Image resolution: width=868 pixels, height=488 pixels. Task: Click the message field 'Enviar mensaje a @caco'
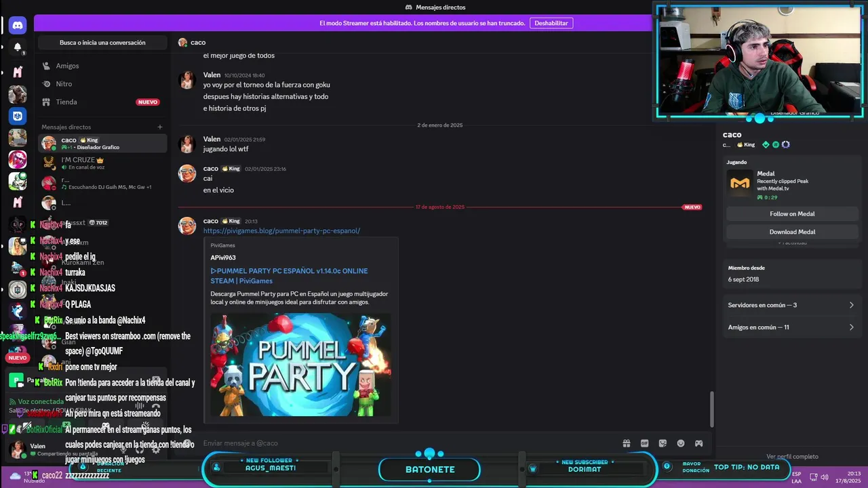(x=407, y=443)
